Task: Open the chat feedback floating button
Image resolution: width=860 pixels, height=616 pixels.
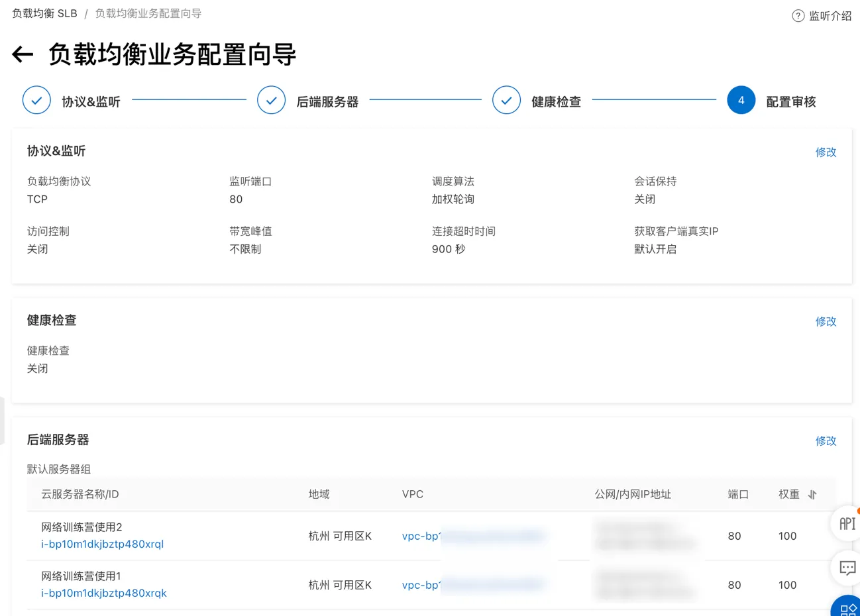Action: [847, 568]
